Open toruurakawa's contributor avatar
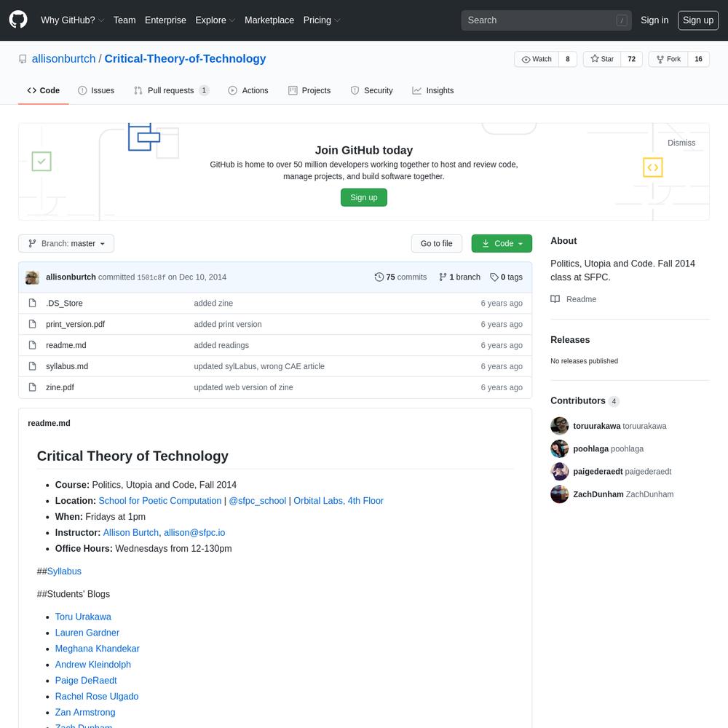Viewport: 728px width, 728px height. (x=559, y=426)
